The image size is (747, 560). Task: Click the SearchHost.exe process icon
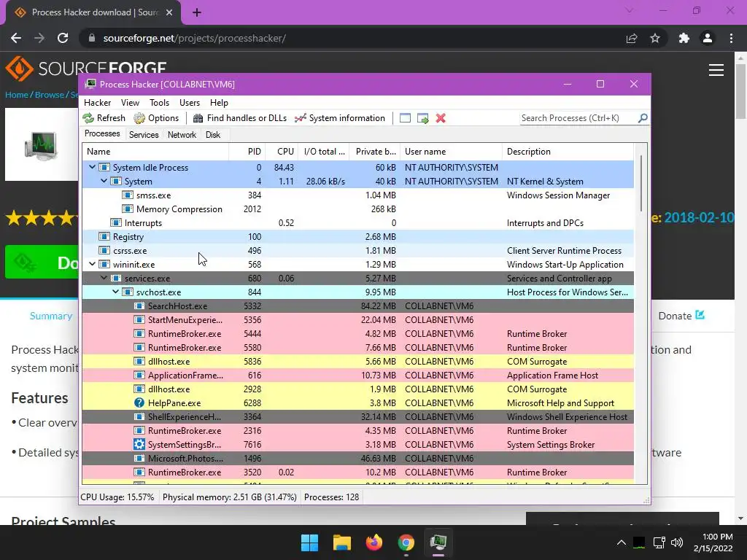tap(139, 306)
